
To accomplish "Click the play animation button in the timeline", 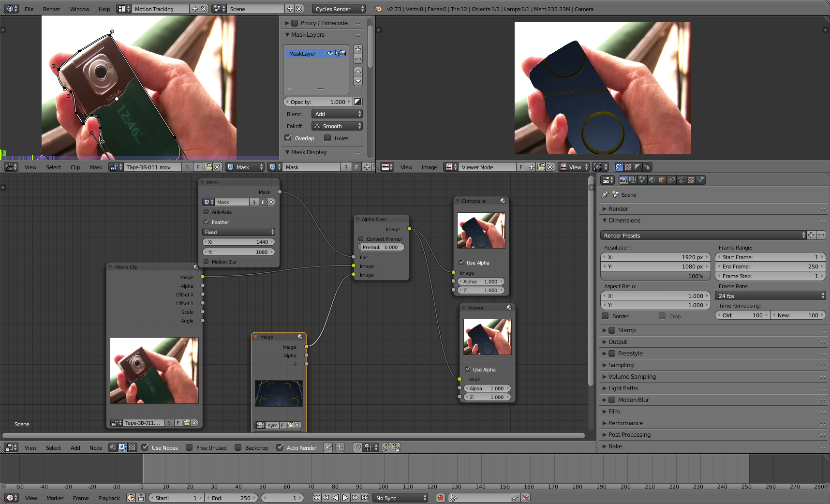I will 345,498.
